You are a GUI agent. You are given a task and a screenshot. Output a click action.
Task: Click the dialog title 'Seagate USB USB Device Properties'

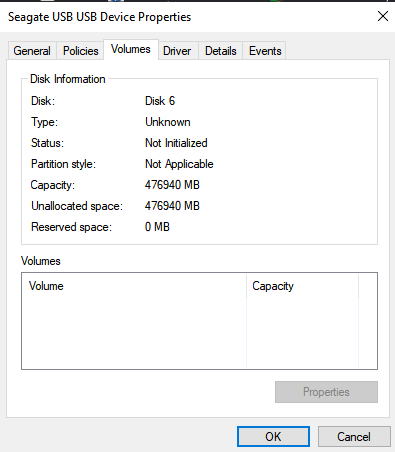click(x=99, y=17)
